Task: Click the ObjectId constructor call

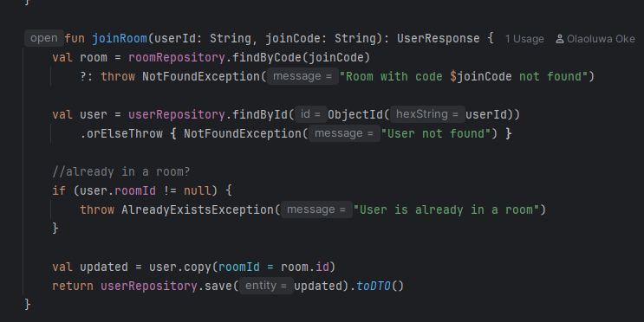Action: pyautogui.click(x=355, y=114)
